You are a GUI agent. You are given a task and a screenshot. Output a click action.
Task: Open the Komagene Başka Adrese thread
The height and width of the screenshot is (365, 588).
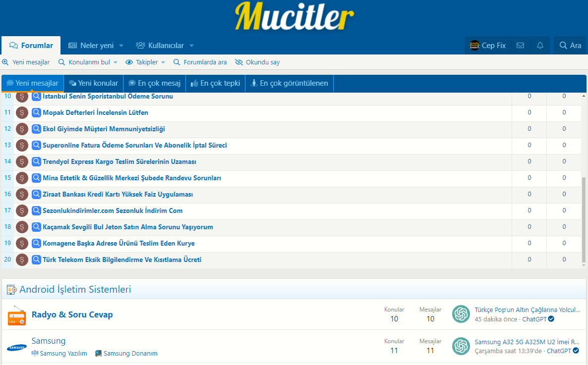(x=118, y=243)
